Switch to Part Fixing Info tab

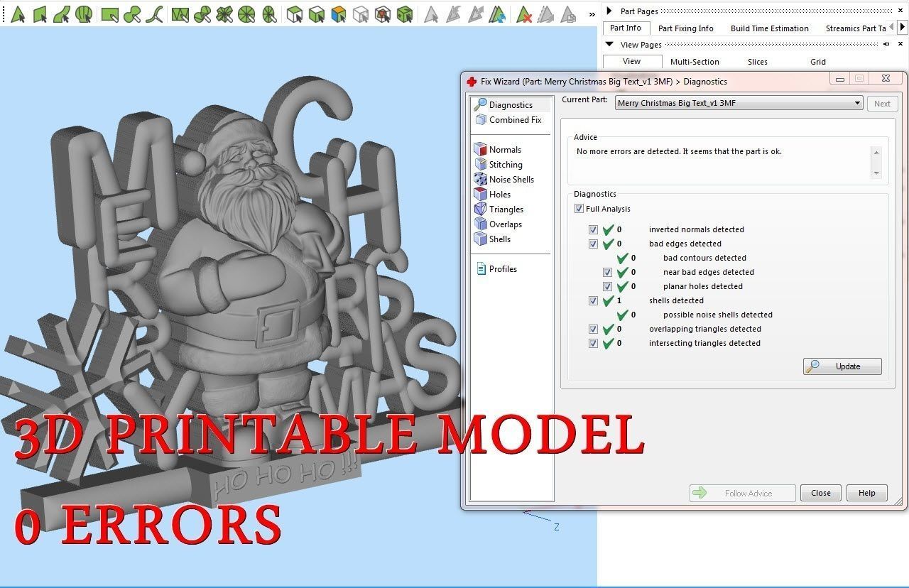685,28
